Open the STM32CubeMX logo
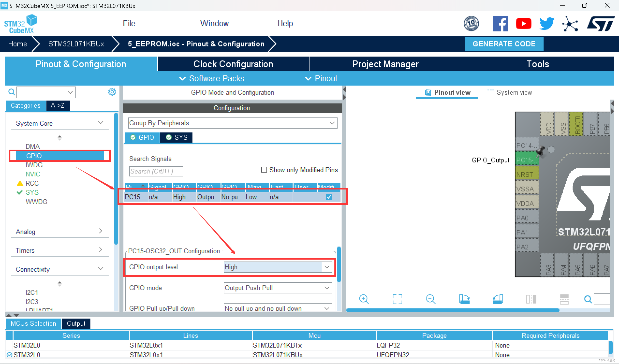Image resolution: width=619 pixels, height=364 pixels. (21, 24)
